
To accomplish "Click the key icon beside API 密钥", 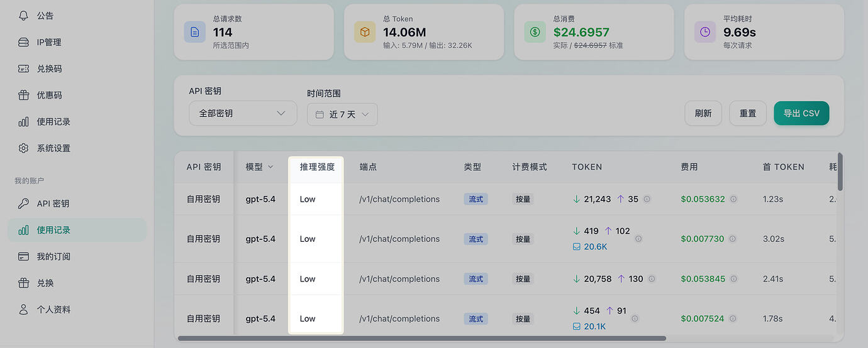I will (23, 204).
